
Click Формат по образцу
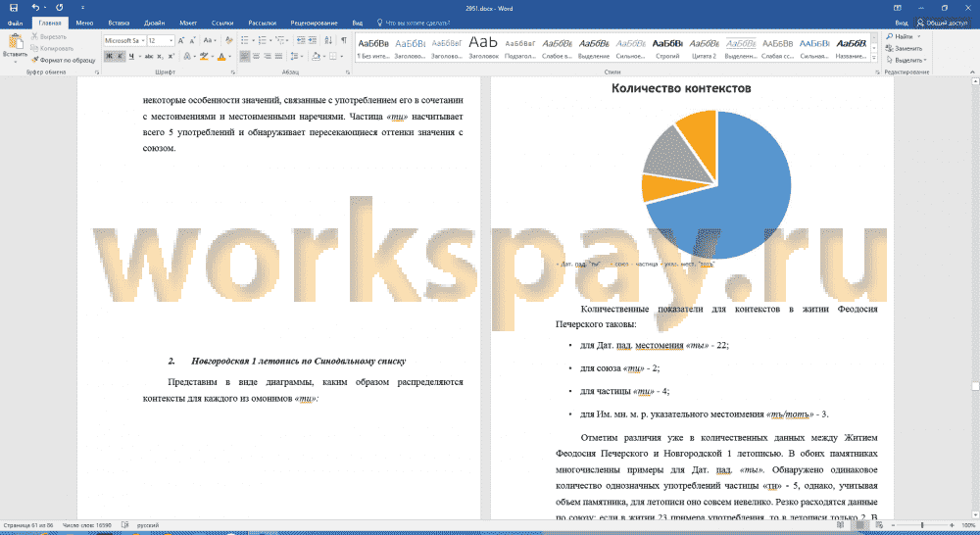(x=64, y=61)
